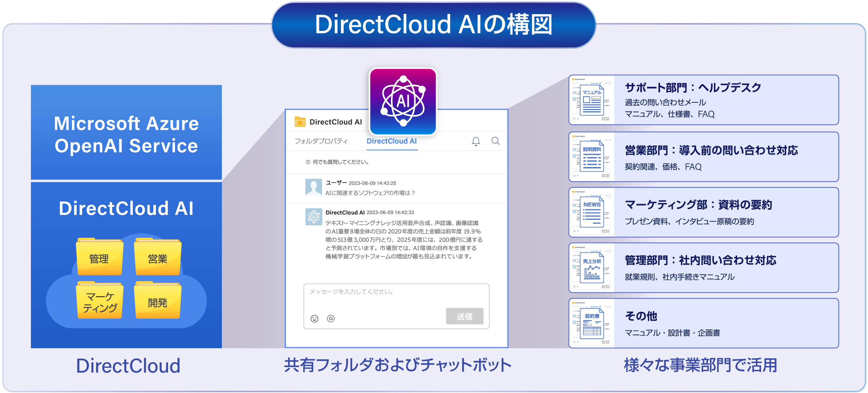Open the emoji picker smiley icon

(314, 319)
